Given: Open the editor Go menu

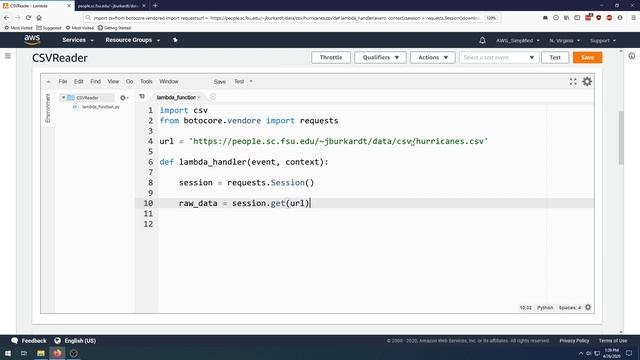Looking at the screenshot, I should coord(129,82).
